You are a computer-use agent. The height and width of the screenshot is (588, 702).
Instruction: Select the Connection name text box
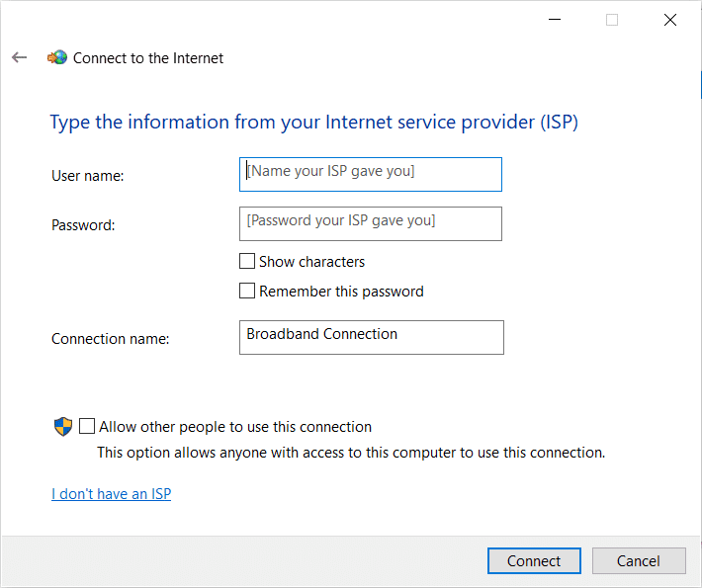(x=371, y=337)
